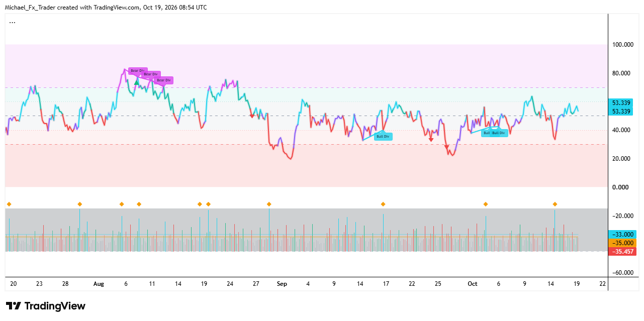Click the orange diamond marker above Oct 14
Screen dimensions: 644x321
tap(555, 204)
